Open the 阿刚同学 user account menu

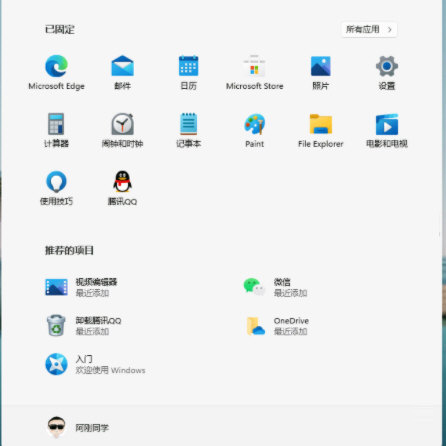click(78, 427)
